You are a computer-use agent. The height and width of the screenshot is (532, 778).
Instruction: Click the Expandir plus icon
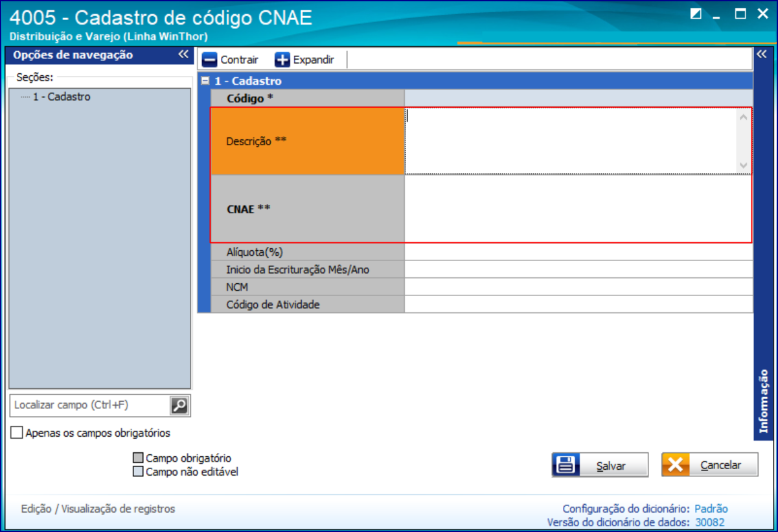click(282, 60)
